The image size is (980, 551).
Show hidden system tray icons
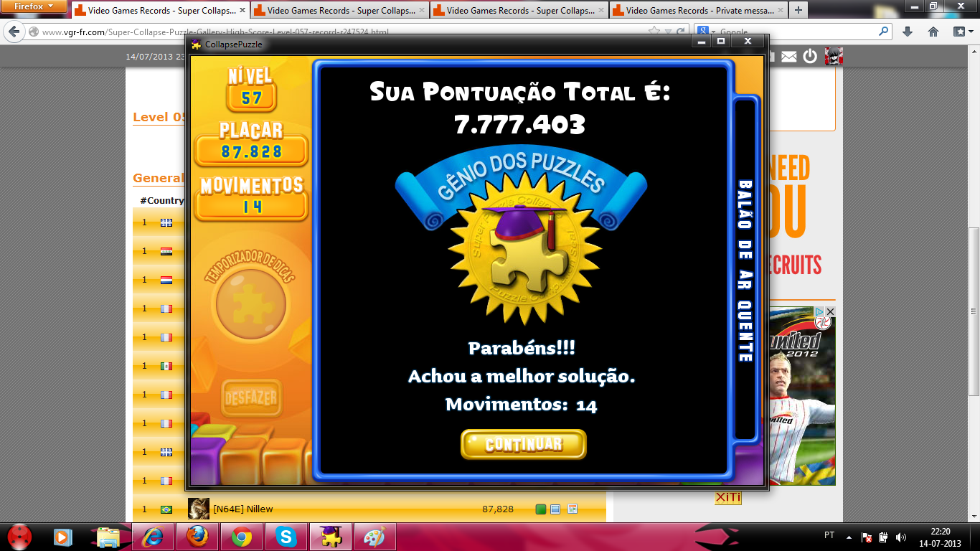pyautogui.click(x=849, y=537)
